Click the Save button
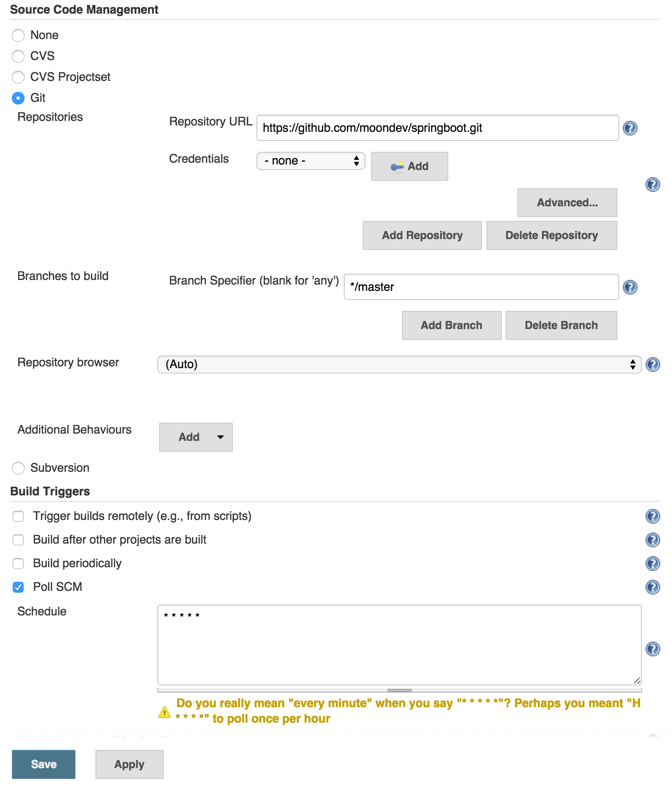The image size is (672, 789). click(44, 764)
